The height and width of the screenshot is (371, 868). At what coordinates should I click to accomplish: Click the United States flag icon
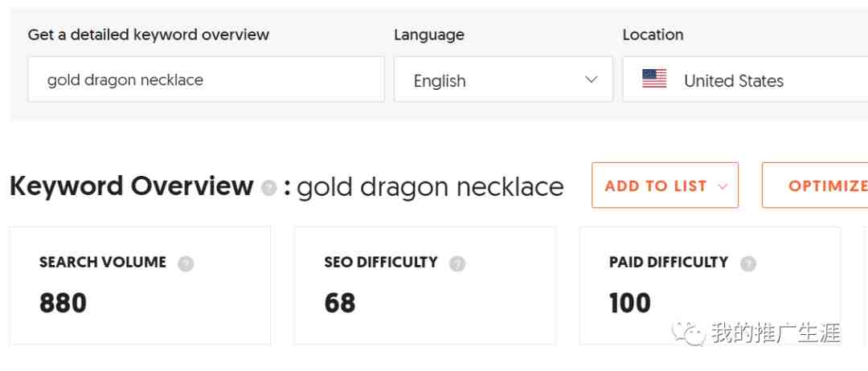654,79
